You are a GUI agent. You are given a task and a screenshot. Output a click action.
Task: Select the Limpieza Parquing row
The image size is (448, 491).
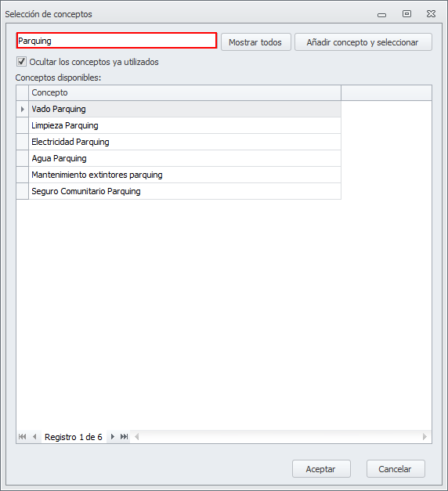[x=185, y=125]
